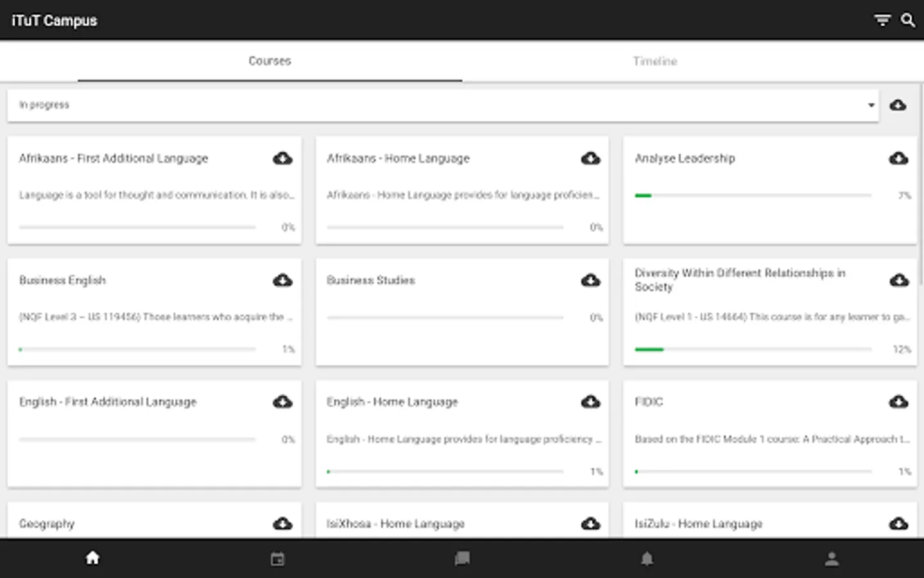Download the FIDIC course
This screenshot has width=924, height=578.
tap(898, 401)
